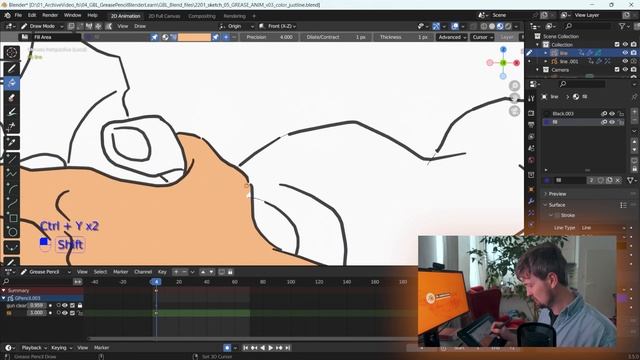The image size is (640, 360).
Task: Open the Tool properties tab
Action: pyautogui.click(x=531, y=99)
